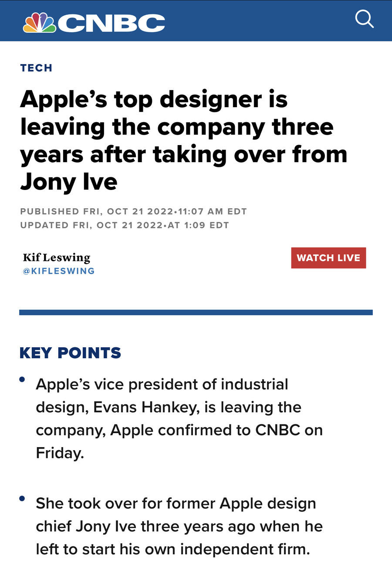Open author Kif Leswing's profile
Viewport: 392px width, 580px height.
[x=57, y=258]
